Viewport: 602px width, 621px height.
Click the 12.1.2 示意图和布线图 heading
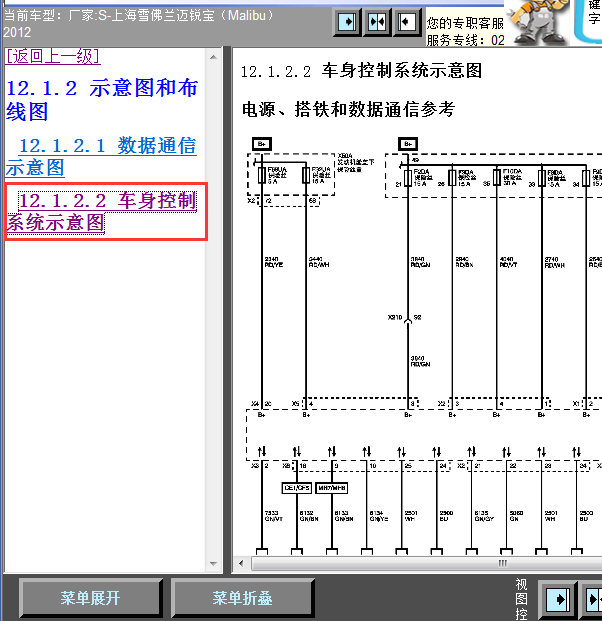coord(102,99)
